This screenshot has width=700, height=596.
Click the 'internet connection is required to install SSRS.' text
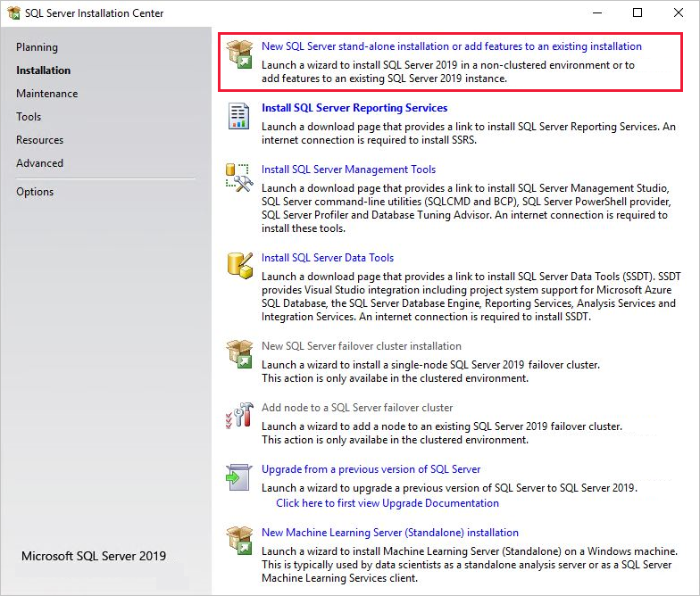point(370,140)
